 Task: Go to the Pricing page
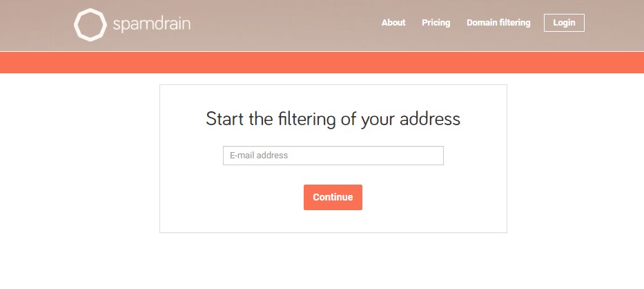click(x=436, y=23)
